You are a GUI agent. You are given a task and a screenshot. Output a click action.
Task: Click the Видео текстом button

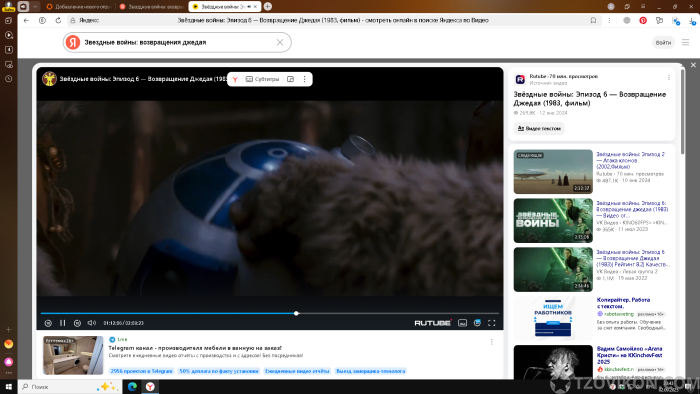click(x=539, y=129)
